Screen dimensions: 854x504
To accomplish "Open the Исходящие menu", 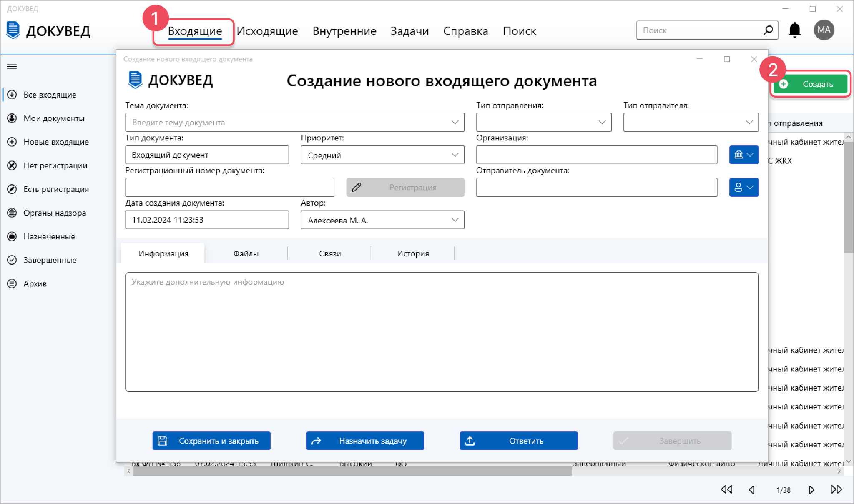I will coord(267,31).
